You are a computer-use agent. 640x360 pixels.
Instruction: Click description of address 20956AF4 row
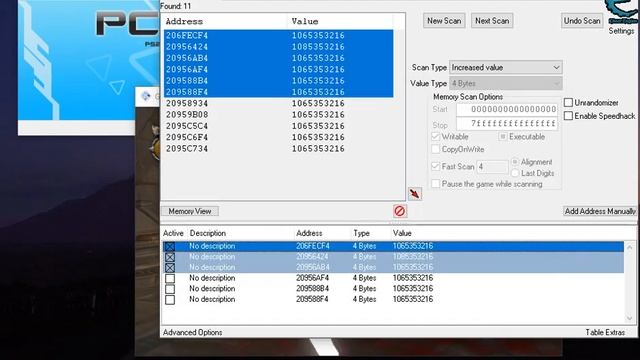coord(212,278)
